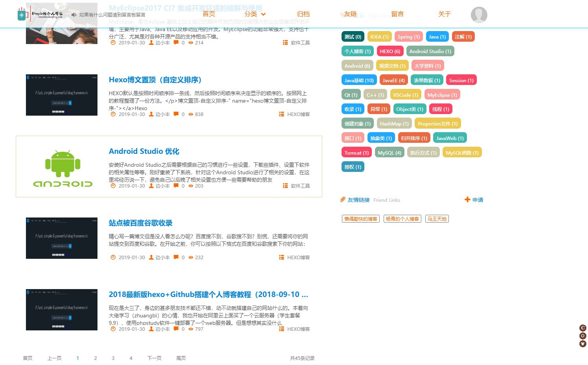Select the 'MySQL (4)' tag
Viewport: 588px width, 365px height.
click(389, 153)
